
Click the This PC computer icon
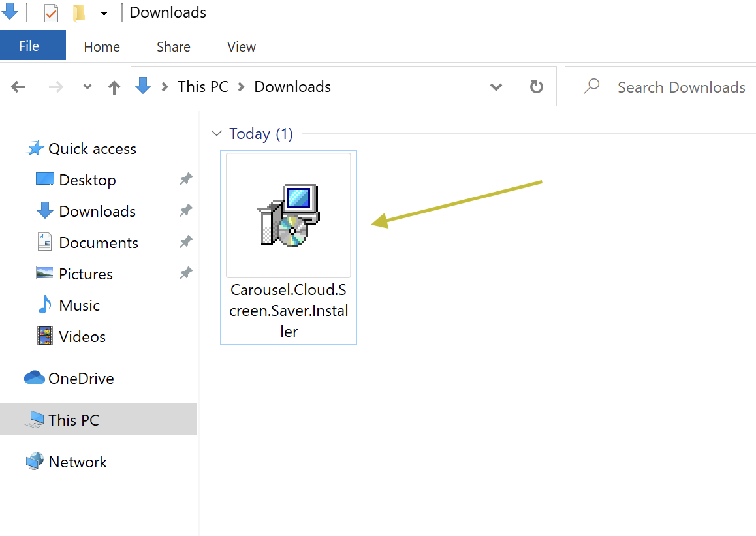[35, 419]
